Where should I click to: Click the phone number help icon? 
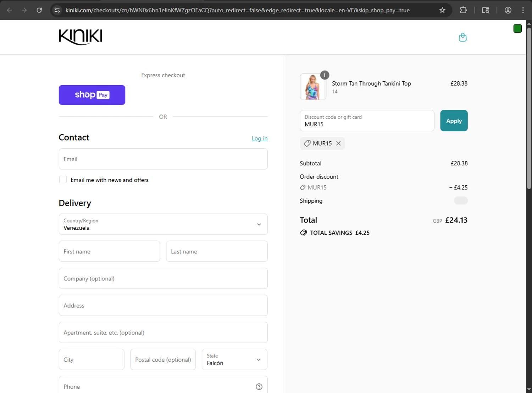point(259,387)
